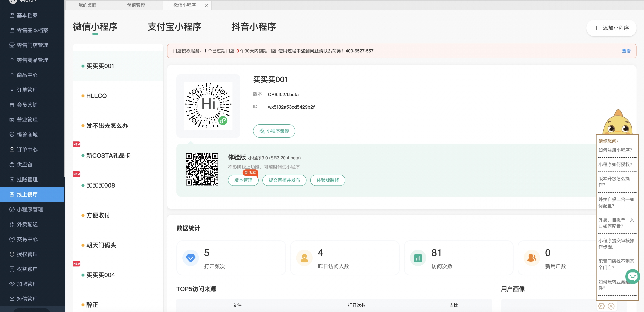The image size is (644, 312).
Task: Click 查看 link in authorization notice
Action: click(x=626, y=51)
